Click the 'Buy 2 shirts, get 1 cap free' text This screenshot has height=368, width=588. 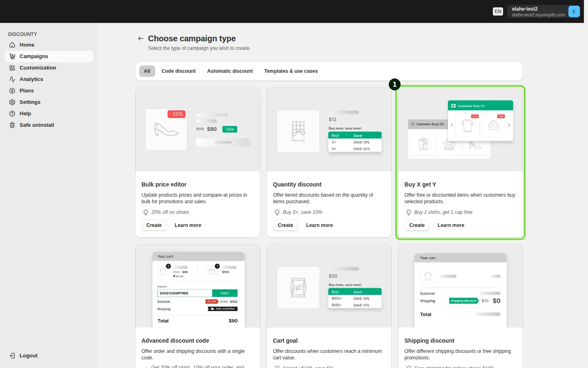443,212
